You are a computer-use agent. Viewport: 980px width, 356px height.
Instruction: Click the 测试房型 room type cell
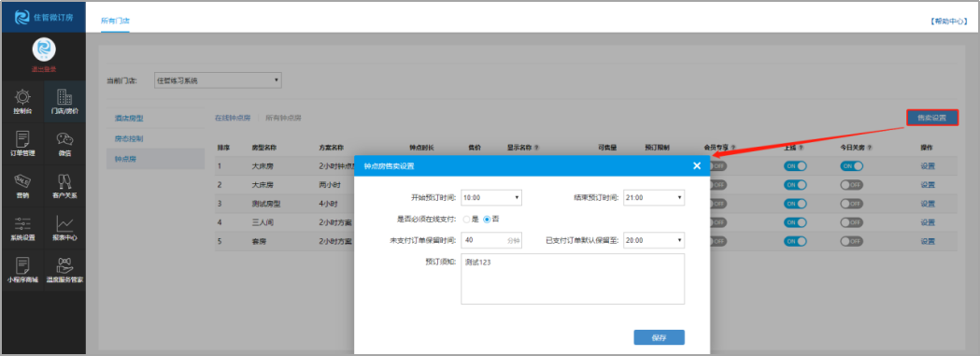(265, 204)
